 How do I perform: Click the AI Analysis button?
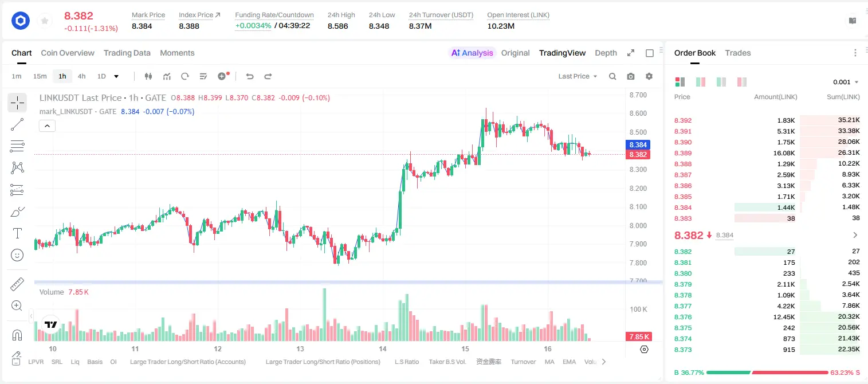472,53
